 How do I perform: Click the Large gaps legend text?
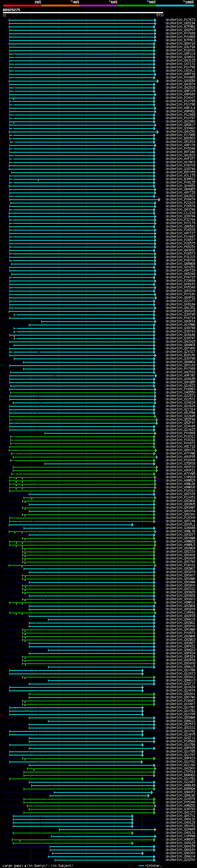coord(38,865)
